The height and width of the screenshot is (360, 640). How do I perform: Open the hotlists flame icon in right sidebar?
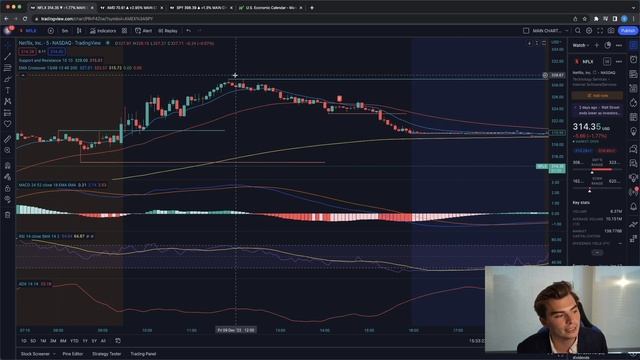pyautogui.click(x=633, y=102)
